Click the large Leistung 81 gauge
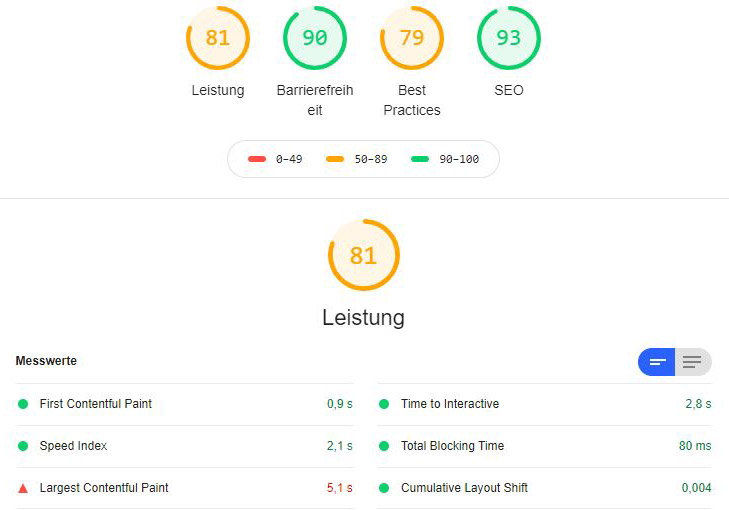 [363, 255]
